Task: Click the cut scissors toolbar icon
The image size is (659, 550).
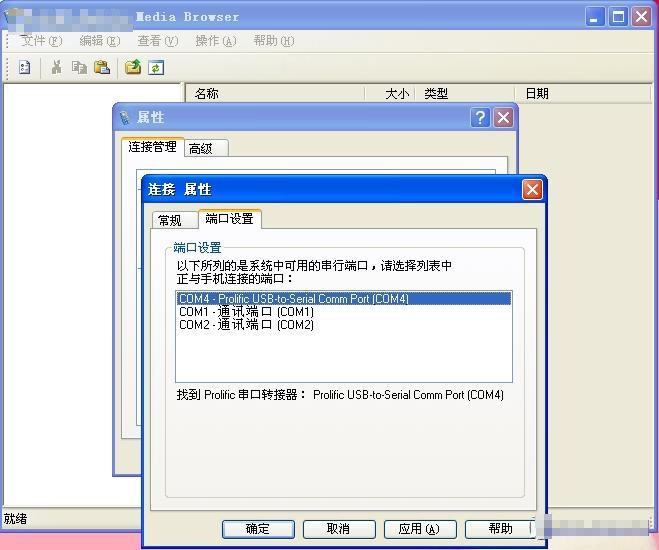Action: [56, 67]
